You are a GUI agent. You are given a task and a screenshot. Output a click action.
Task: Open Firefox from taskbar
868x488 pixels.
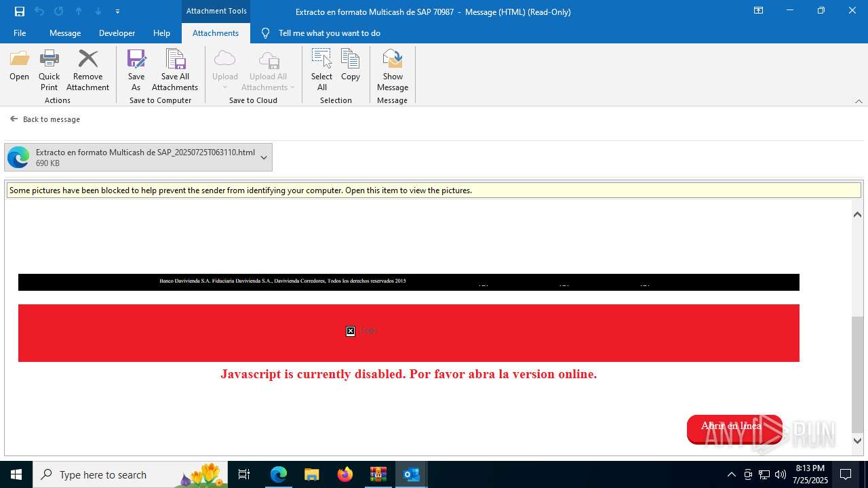point(345,474)
